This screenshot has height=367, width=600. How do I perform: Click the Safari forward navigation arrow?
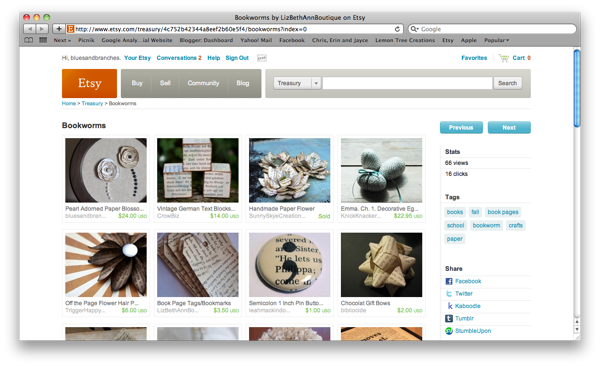[42, 29]
